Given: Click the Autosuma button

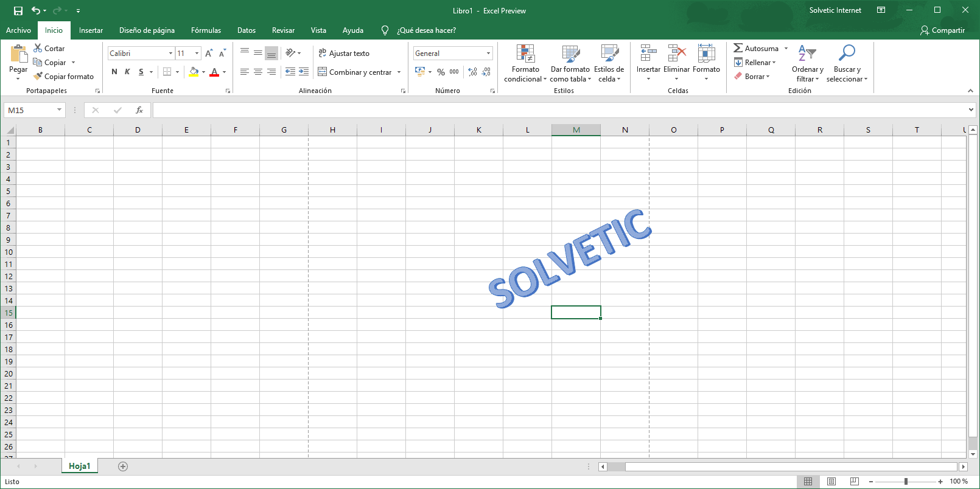Looking at the screenshot, I should point(756,49).
